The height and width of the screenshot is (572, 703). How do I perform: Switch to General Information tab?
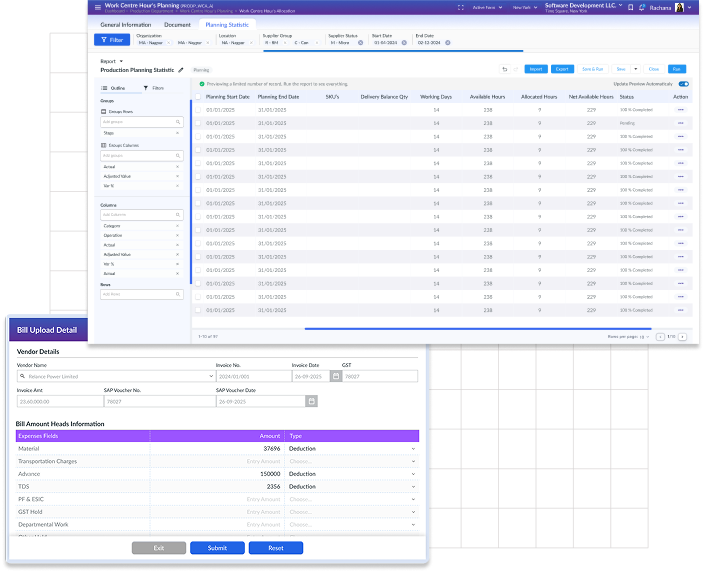pos(126,25)
